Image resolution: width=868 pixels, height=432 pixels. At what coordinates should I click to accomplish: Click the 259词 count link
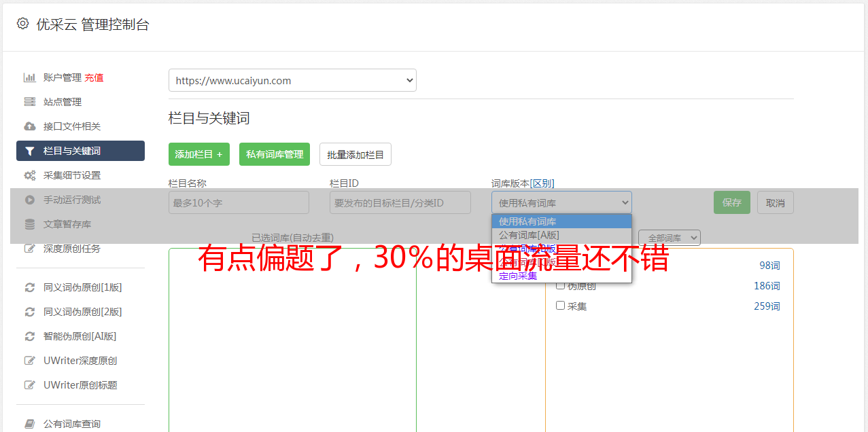point(767,306)
